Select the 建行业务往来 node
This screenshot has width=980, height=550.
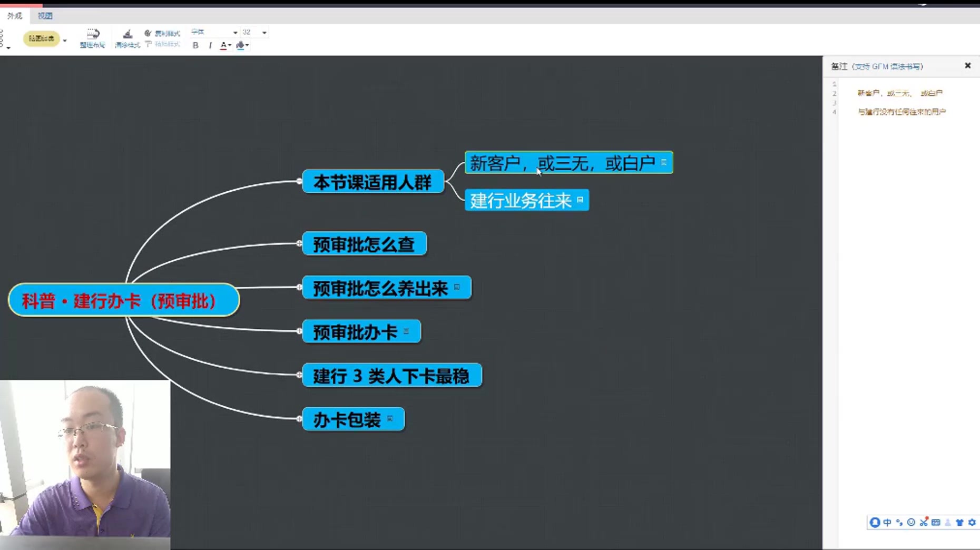[x=527, y=200]
